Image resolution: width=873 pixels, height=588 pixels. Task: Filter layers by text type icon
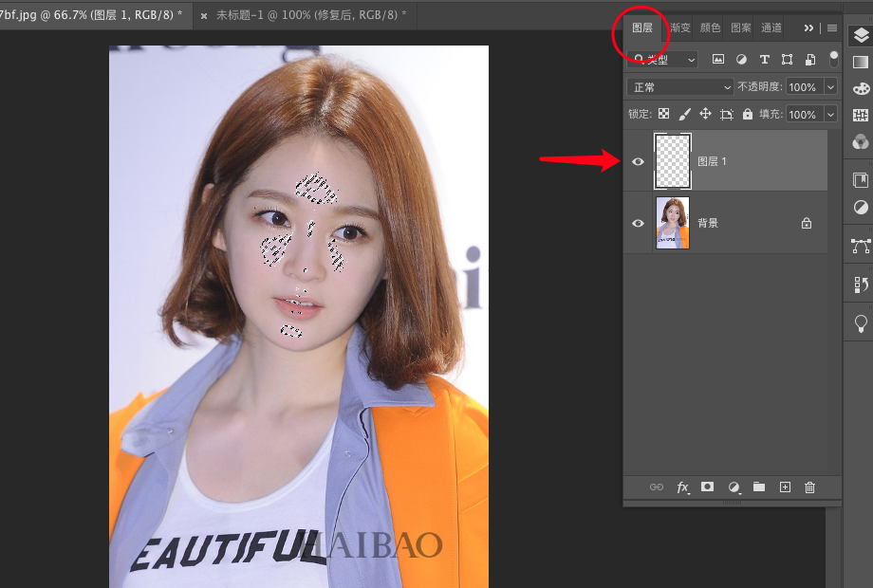click(x=764, y=59)
